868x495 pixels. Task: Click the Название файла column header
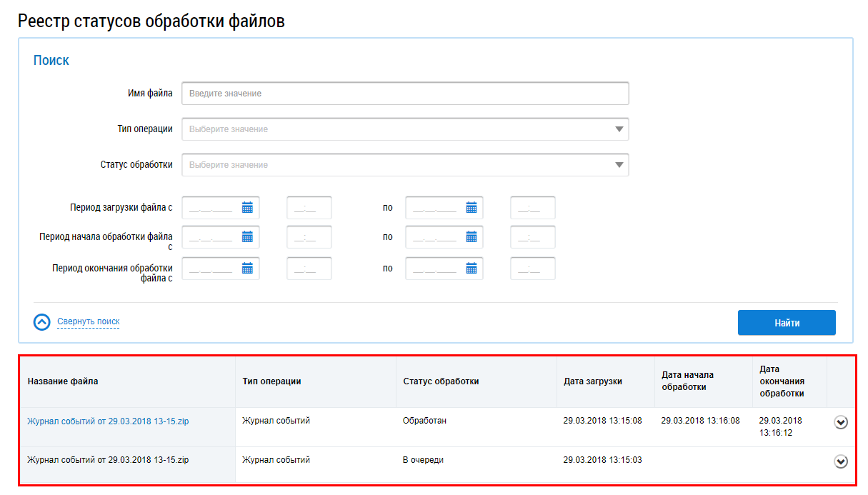point(63,381)
